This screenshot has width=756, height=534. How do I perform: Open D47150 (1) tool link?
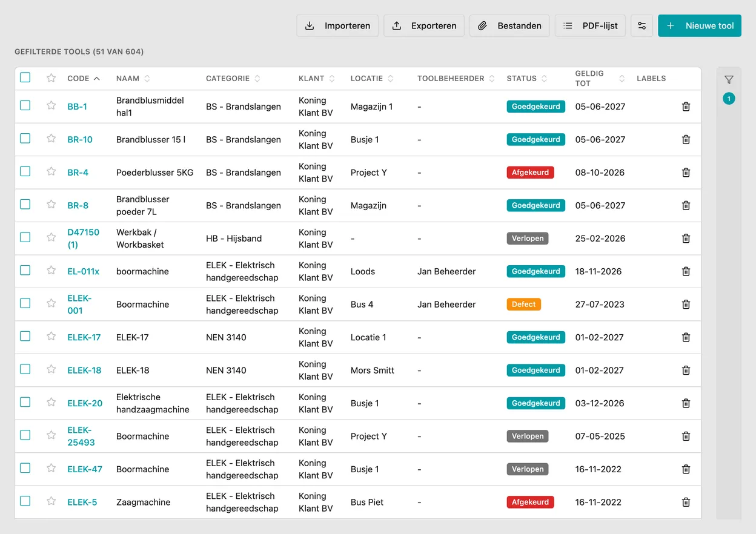coord(84,239)
